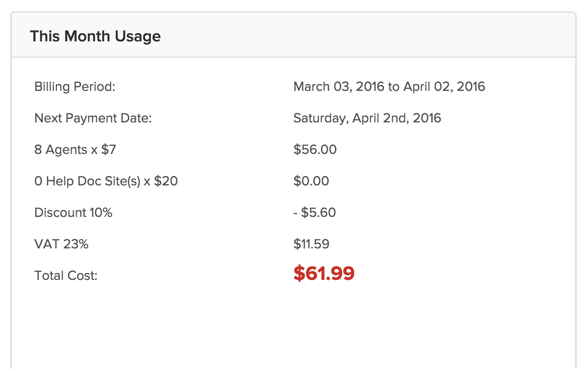Click Saturday, April 2nd, 2016 date text
This screenshot has height=369, width=588.
pos(367,118)
